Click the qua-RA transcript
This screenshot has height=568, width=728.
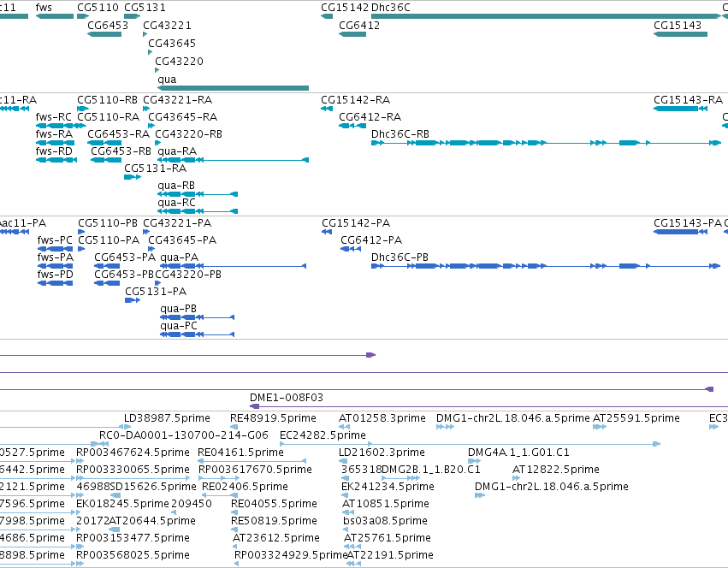pos(233,160)
